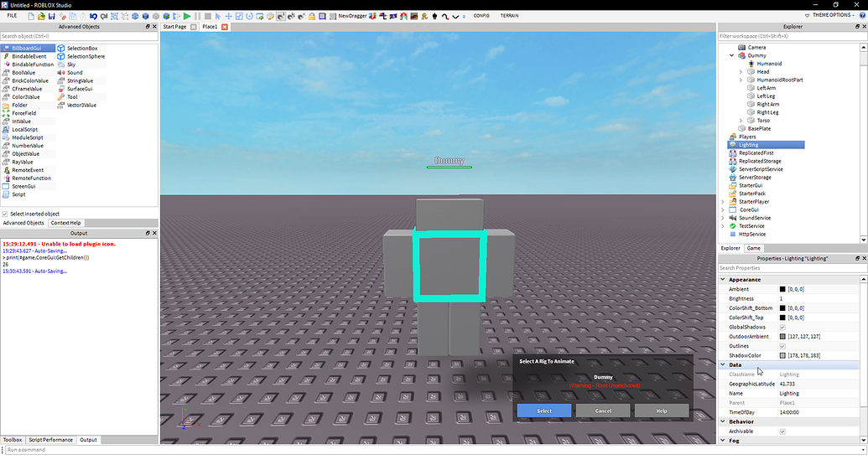Click the Run a command bar
This screenshot has width=868, height=470.
point(434,450)
